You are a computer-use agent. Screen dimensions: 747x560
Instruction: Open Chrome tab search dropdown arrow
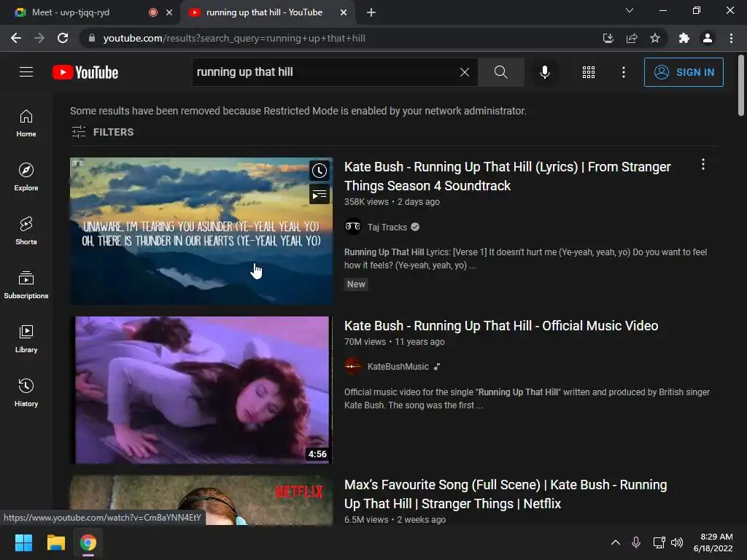pyautogui.click(x=630, y=10)
